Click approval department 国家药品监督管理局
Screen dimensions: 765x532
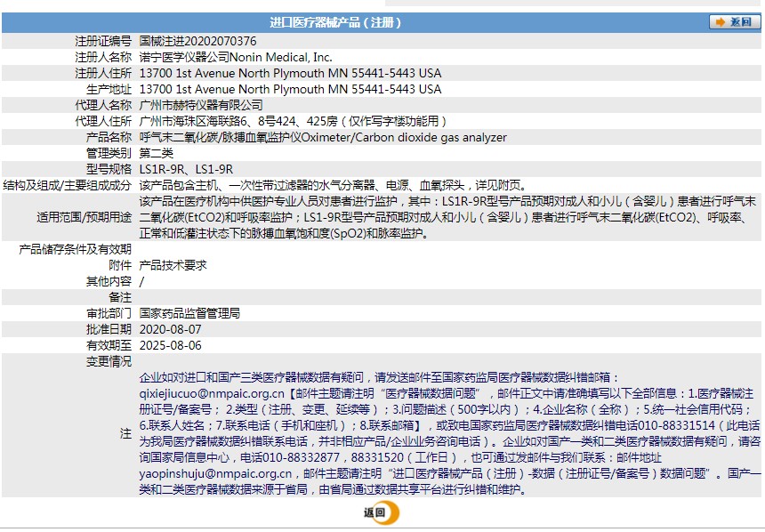pos(189,313)
